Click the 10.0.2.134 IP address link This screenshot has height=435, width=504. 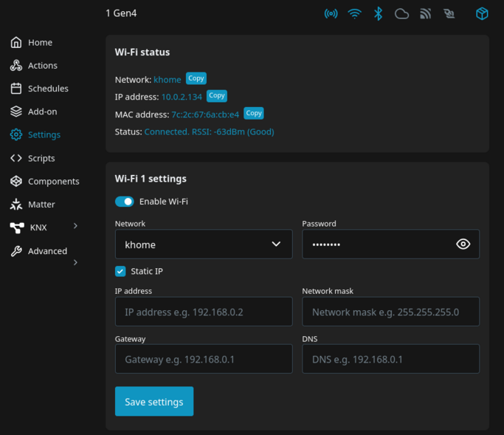pyautogui.click(x=182, y=97)
